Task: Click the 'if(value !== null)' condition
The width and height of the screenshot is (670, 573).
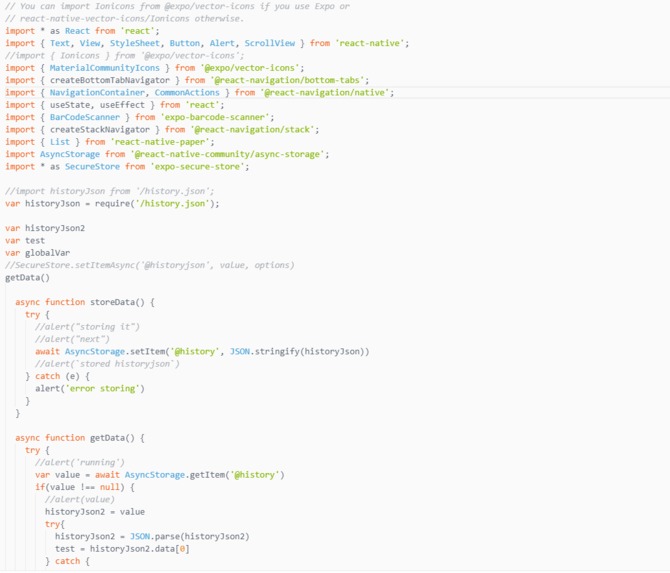Action: (79, 488)
